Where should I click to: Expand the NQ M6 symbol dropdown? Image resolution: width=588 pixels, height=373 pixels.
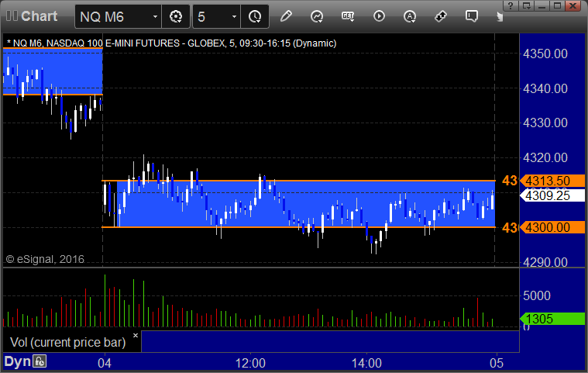(155, 16)
